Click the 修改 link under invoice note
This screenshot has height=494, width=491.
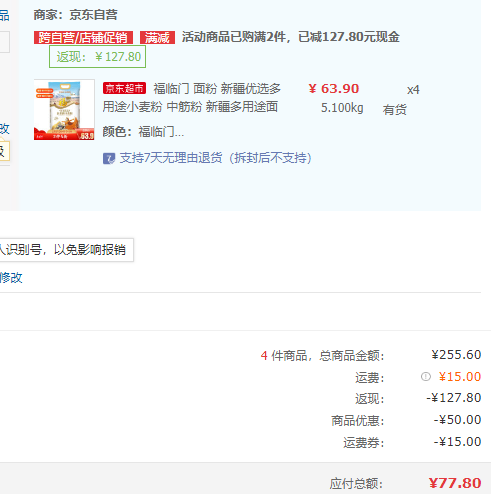pyautogui.click(x=11, y=278)
